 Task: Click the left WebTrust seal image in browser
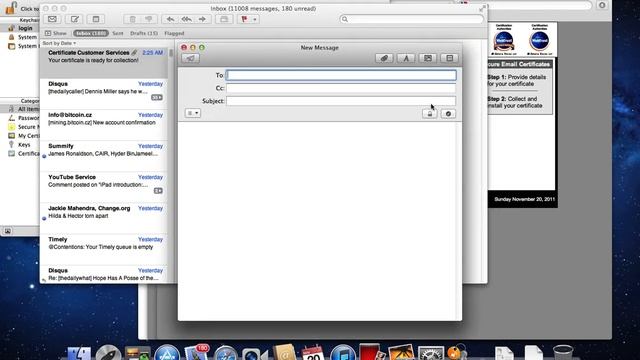pos(504,40)
